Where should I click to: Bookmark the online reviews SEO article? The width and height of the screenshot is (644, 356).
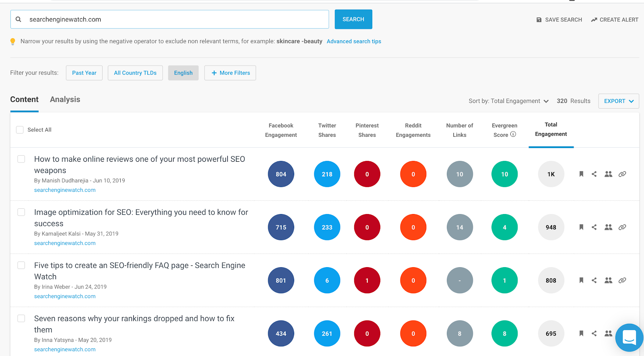581,174
